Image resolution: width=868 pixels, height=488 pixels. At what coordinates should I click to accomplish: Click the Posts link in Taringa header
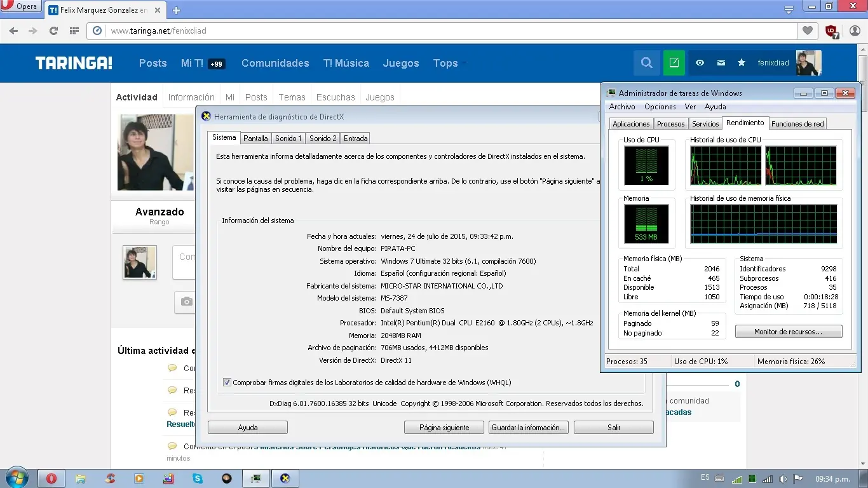coord(153,63)
